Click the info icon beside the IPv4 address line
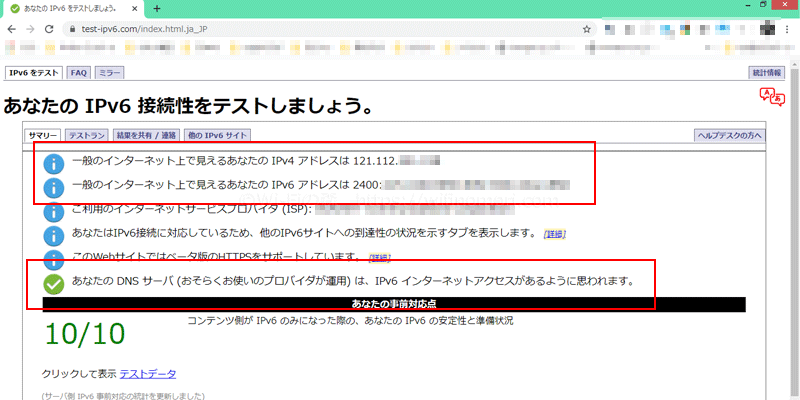The height and width of the screenshot is (400, 800). coord(54,164)
